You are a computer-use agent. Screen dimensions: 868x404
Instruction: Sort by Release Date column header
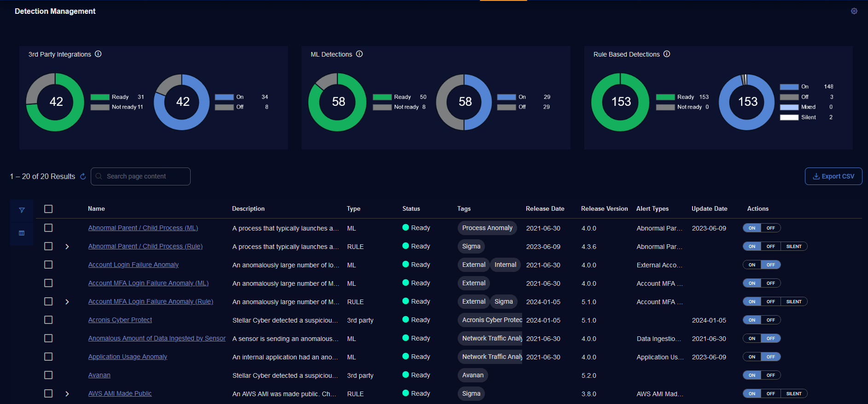545,209
